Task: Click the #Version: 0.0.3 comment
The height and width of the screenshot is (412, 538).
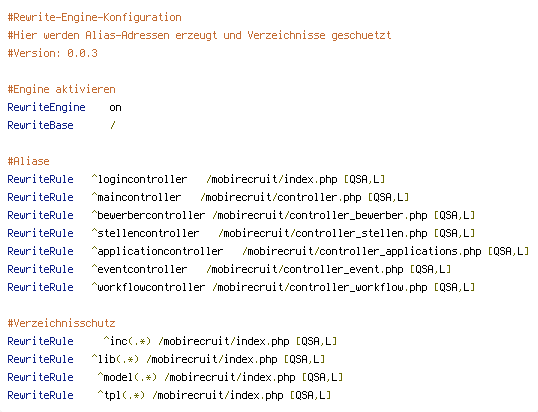Action: click(52, 53)
